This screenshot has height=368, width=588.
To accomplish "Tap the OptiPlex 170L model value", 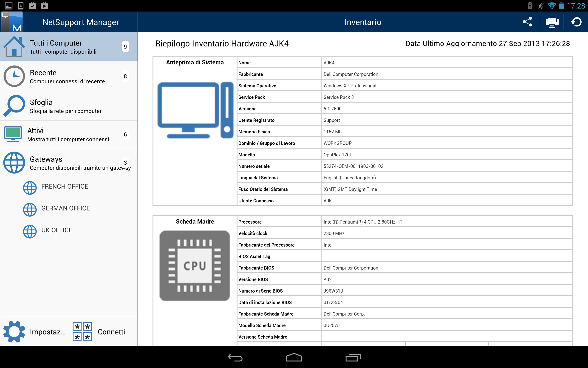I will point(338,155).
